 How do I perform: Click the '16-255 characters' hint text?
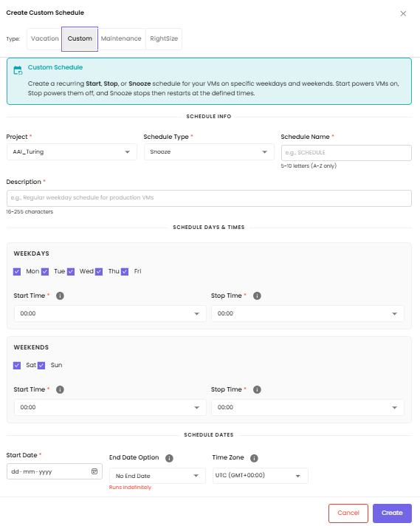30,212
